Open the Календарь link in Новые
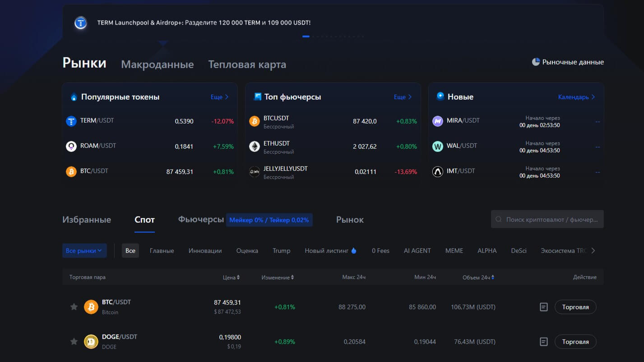The image size is (644, 362). click(576, 97)
